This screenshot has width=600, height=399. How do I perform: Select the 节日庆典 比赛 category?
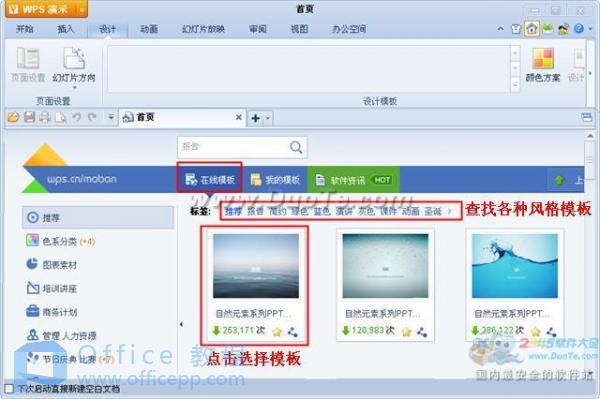pos(70,359)
